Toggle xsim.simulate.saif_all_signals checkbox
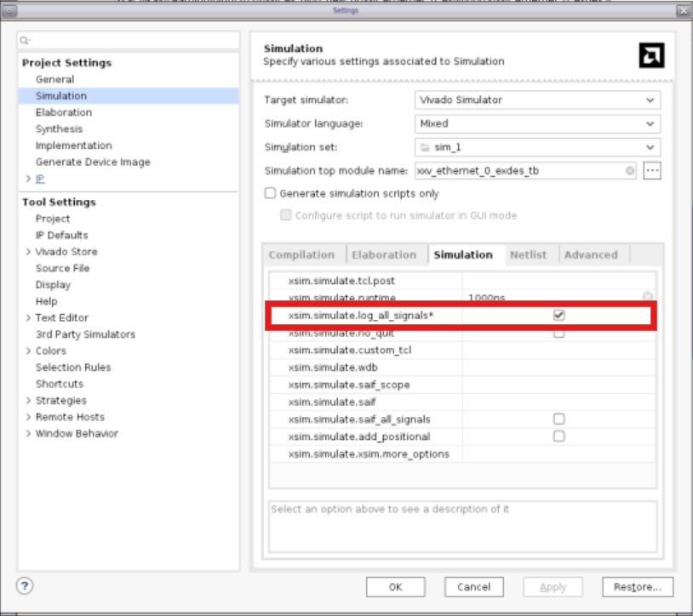693x616 pixels. tap(558, 419)
